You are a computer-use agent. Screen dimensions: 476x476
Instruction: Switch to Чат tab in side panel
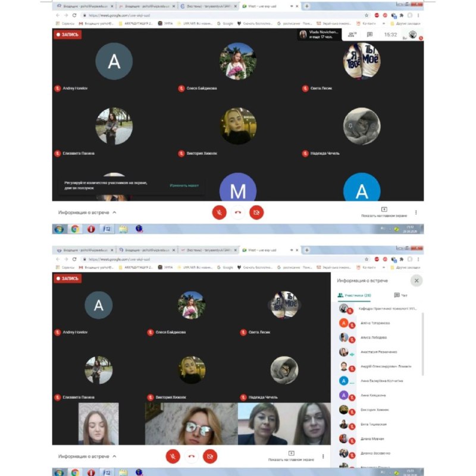click(x=400, y=295)
